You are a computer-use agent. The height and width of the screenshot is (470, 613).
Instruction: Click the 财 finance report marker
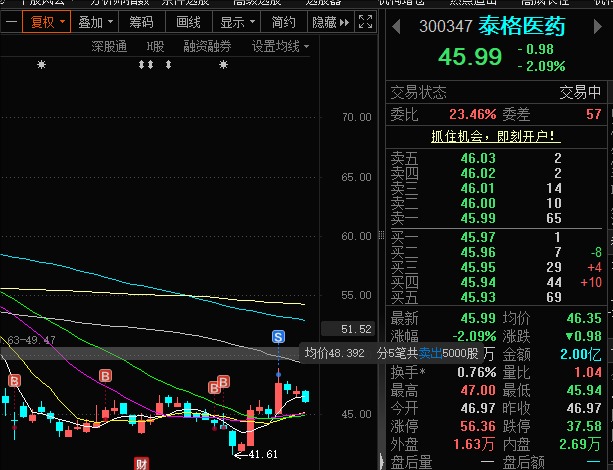click(141, 464)
